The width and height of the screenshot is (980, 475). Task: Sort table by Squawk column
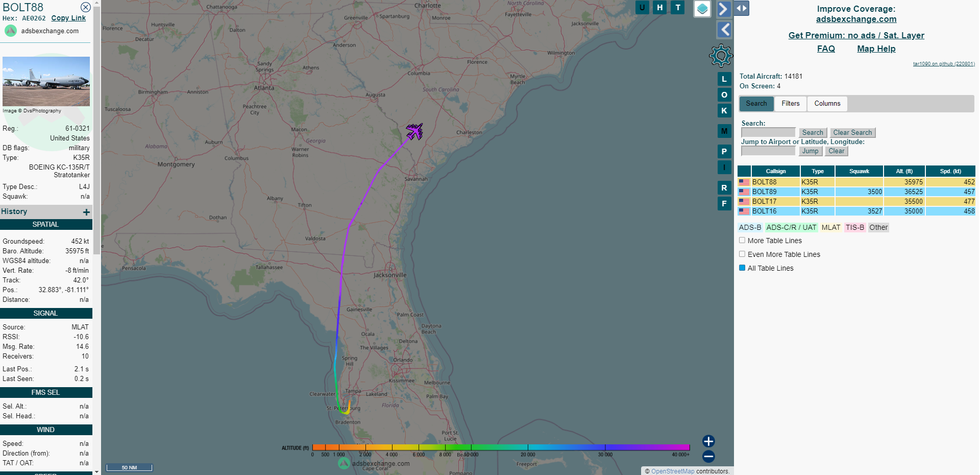[860, 172]
